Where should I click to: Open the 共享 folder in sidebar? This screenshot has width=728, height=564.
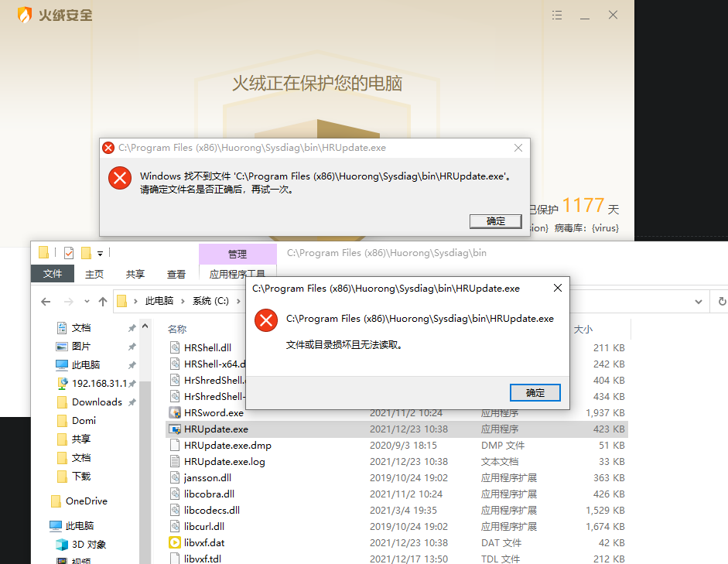(80, 439)
